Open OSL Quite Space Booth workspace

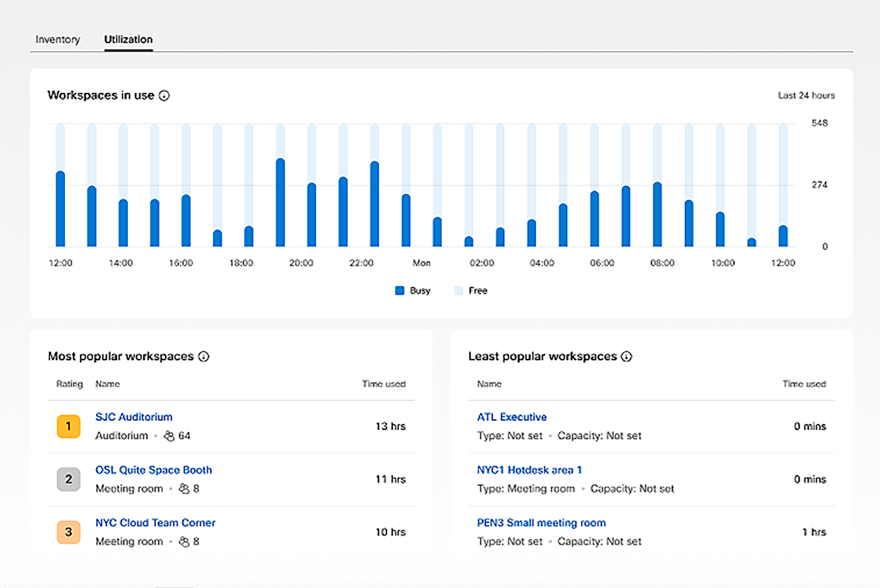click(x=153, y=470)
